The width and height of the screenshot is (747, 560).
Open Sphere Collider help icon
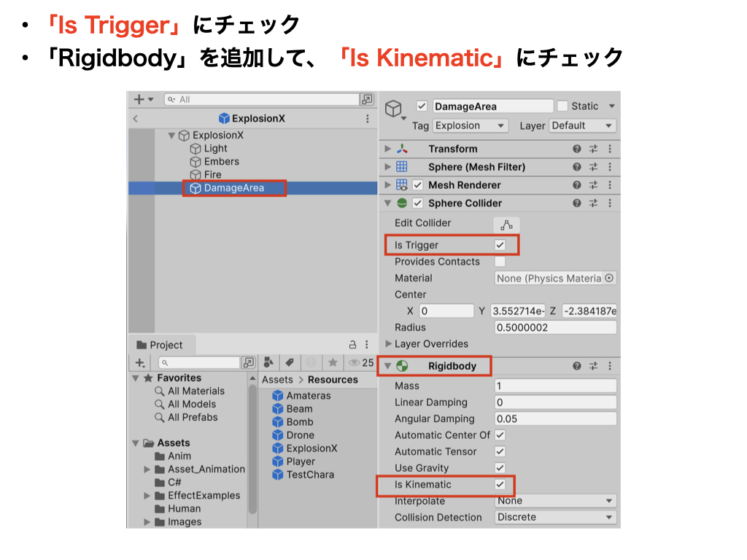(x=577, y=203)
